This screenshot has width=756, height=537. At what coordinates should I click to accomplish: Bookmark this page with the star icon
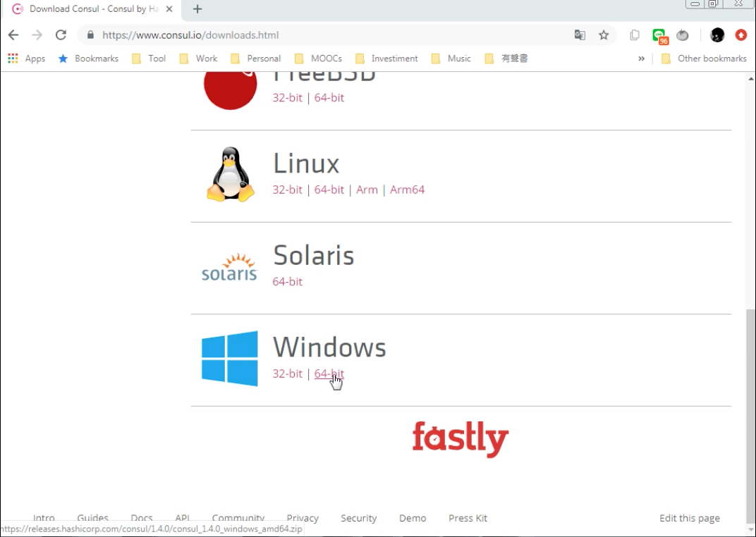pyautogui.click(x=604, y=35)
